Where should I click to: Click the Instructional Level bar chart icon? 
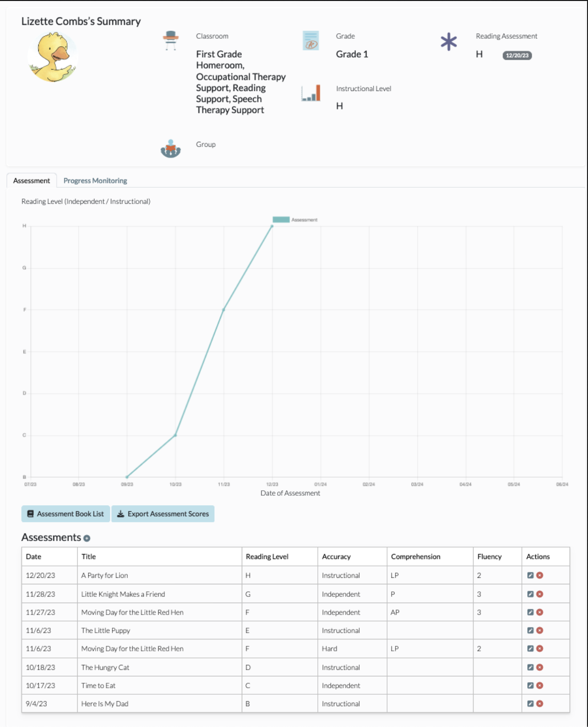[311, 93]
